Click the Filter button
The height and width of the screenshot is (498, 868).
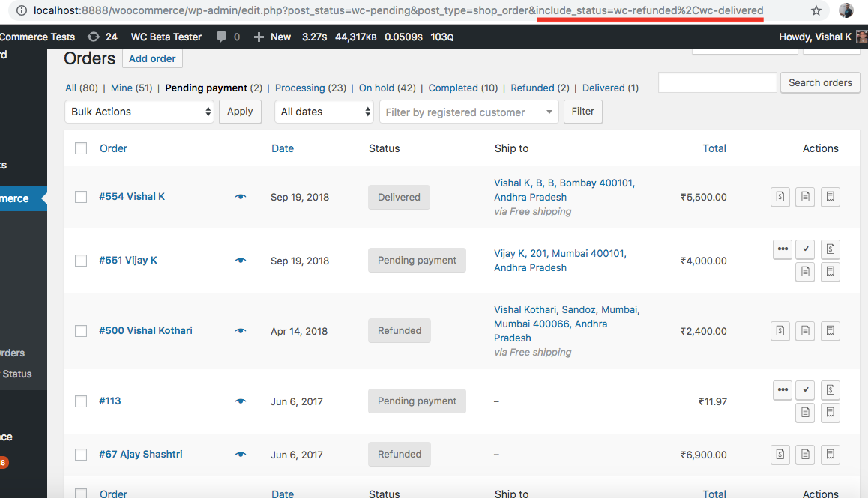click(583, 112)
